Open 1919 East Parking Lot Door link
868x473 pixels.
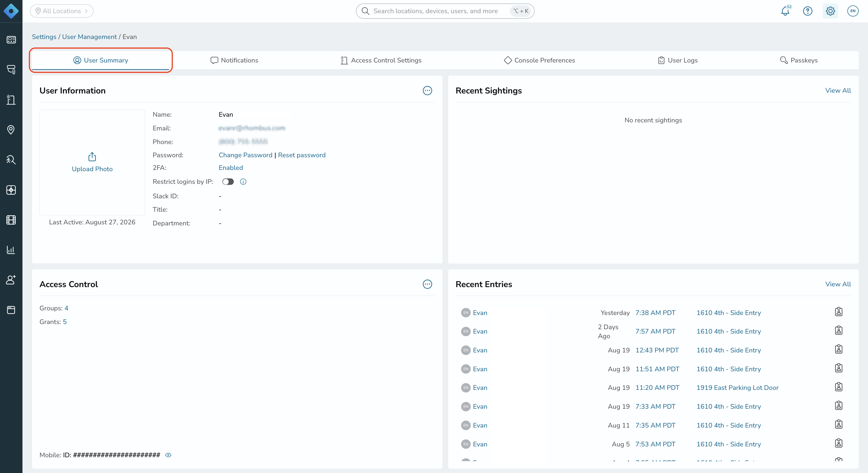point(737,388)
